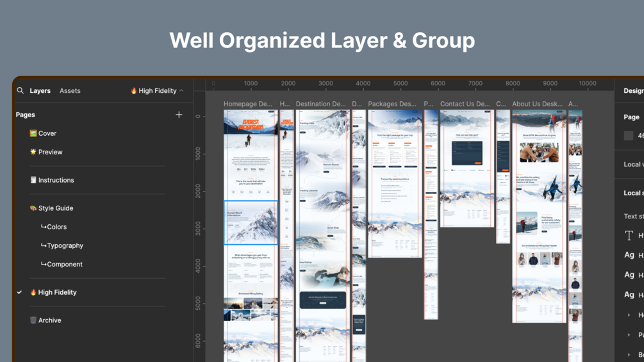
Task: Switch to the Layers tab
Action: (40, 91)
